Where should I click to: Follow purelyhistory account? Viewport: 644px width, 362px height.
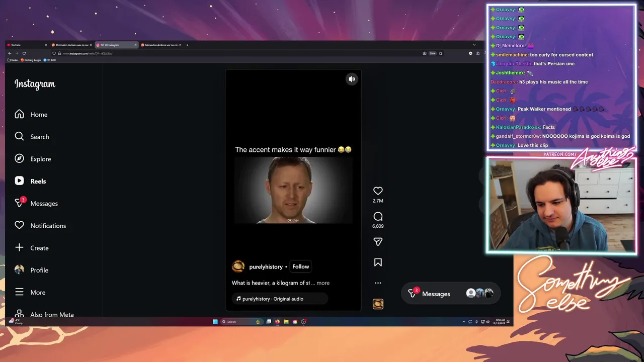[x=301, y=266]
